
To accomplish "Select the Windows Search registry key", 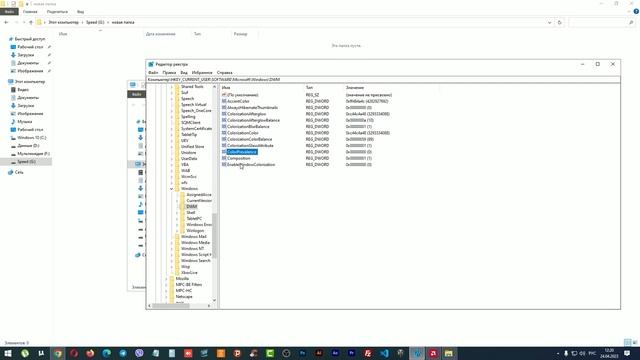I will pyautogui.click(x=196, y=260).
